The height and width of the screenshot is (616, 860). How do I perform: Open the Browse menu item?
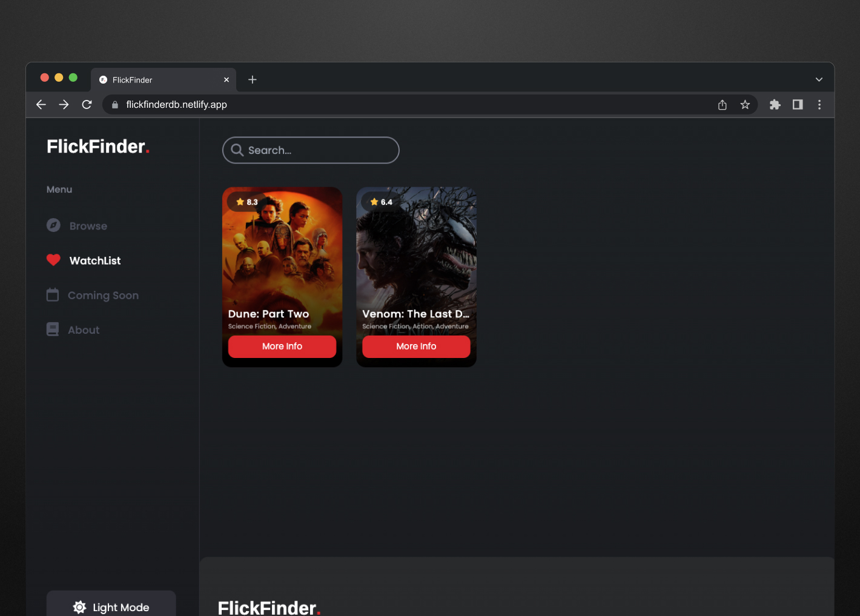pyautogui.click(x=88, y=226)
